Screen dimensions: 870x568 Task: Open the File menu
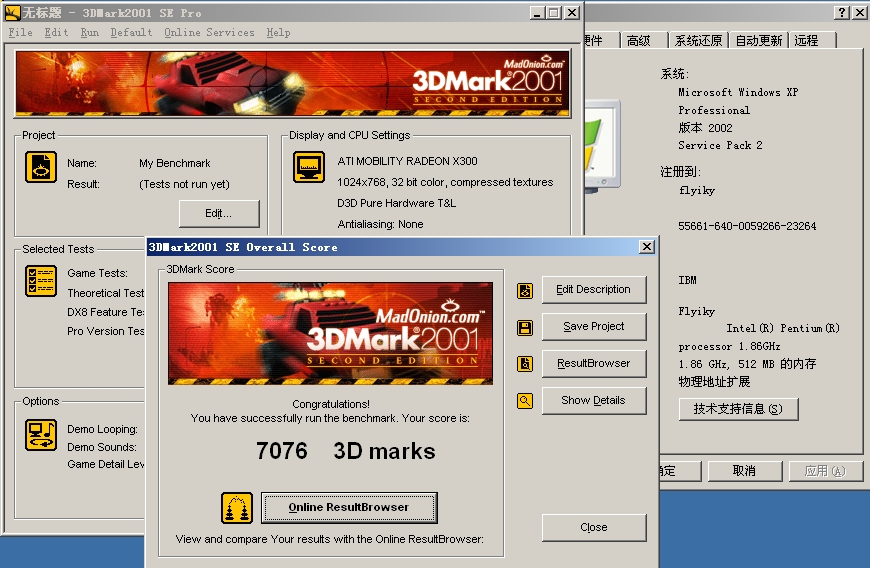(21, 32)
